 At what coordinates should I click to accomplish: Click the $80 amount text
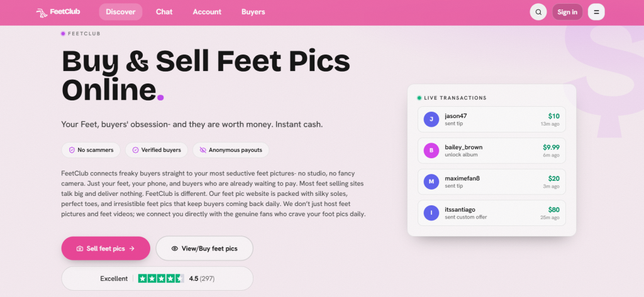[x=553, y=210]
